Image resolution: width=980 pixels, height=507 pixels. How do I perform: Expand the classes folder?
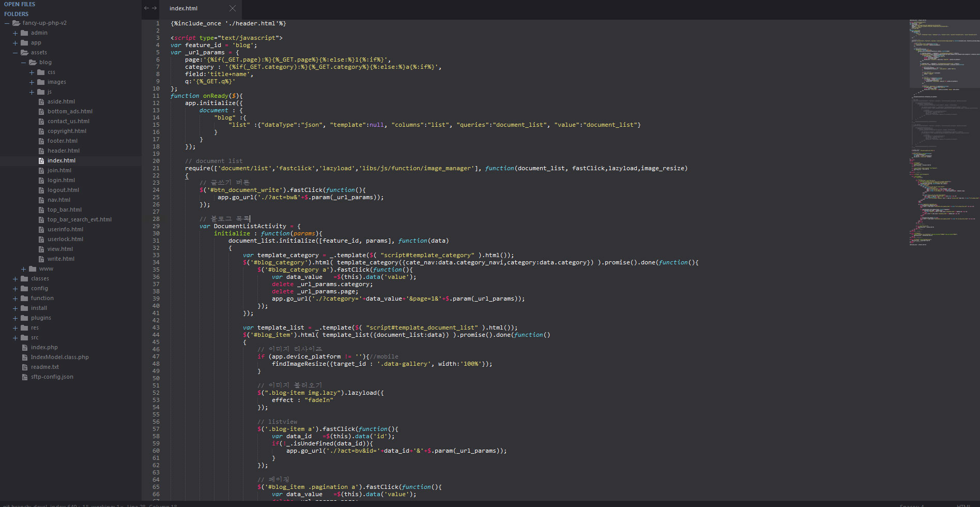click(x=16, y=279)
